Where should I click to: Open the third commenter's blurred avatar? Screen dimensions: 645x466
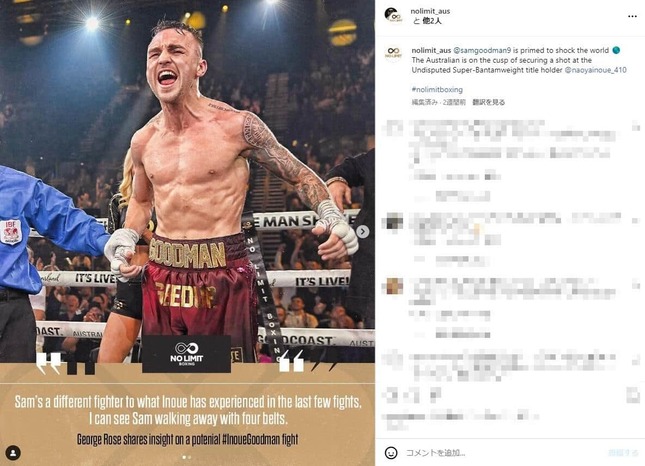tap(392, 286)
